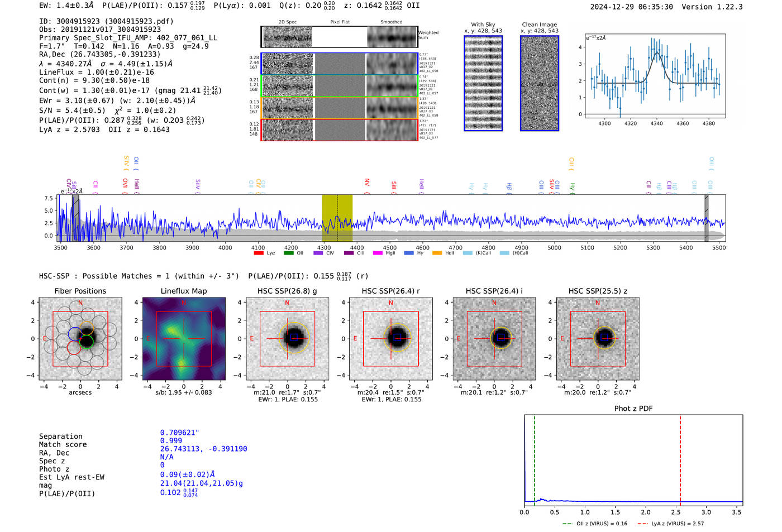Image resolution: width=782 pixels, height=532 pixels.
Task: Select the Weighted Sum 2D spectrum row
Action: click(340, 37)
